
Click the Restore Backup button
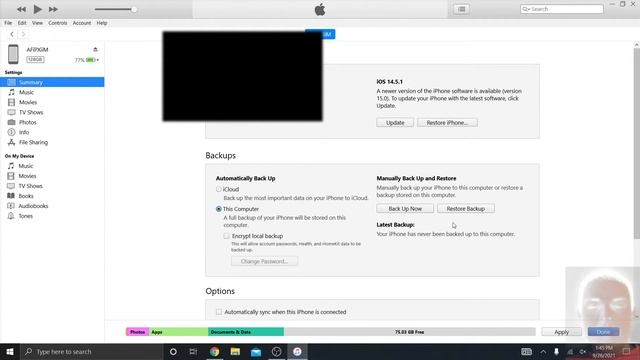click(466, 209)
